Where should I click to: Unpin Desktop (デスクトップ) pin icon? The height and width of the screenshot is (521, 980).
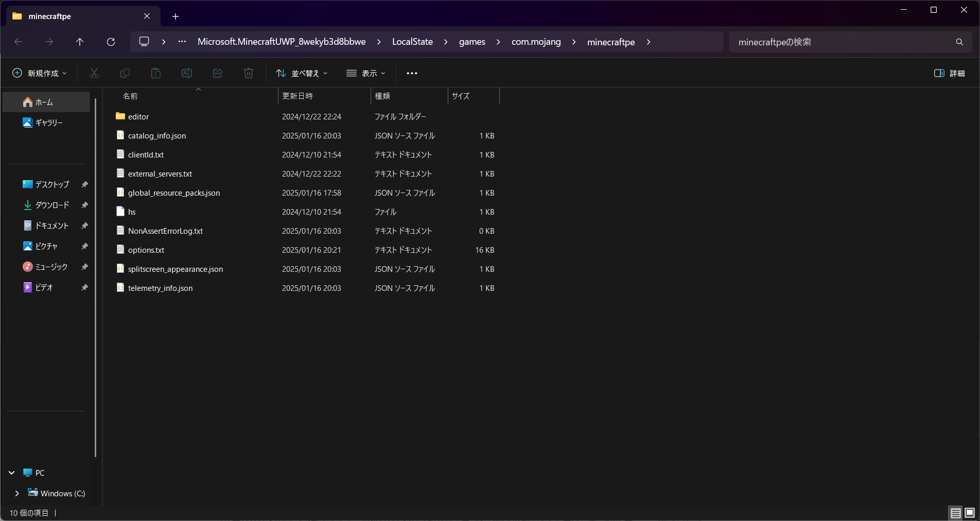pyautogui.click(x=84, y=184)
